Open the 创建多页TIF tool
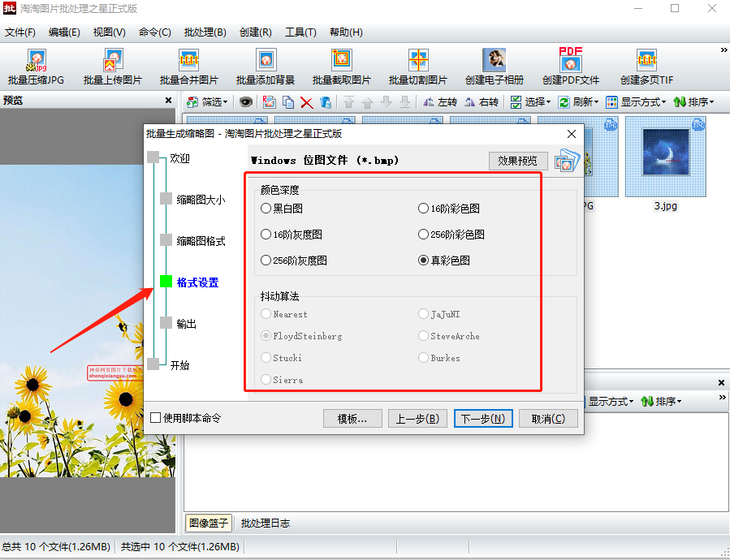Image resolution: width=730 pixels, height=560 pixels. 646,67
